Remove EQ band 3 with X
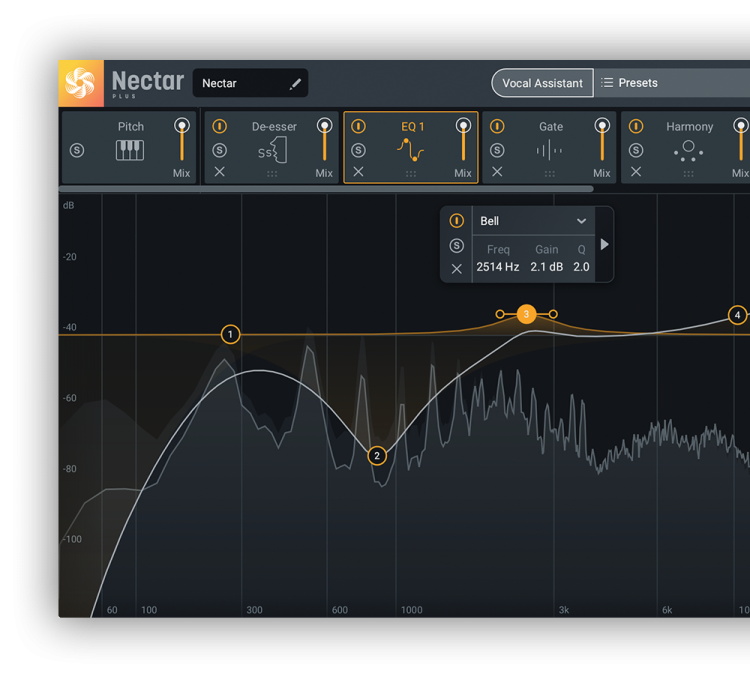 click(457, 269)
